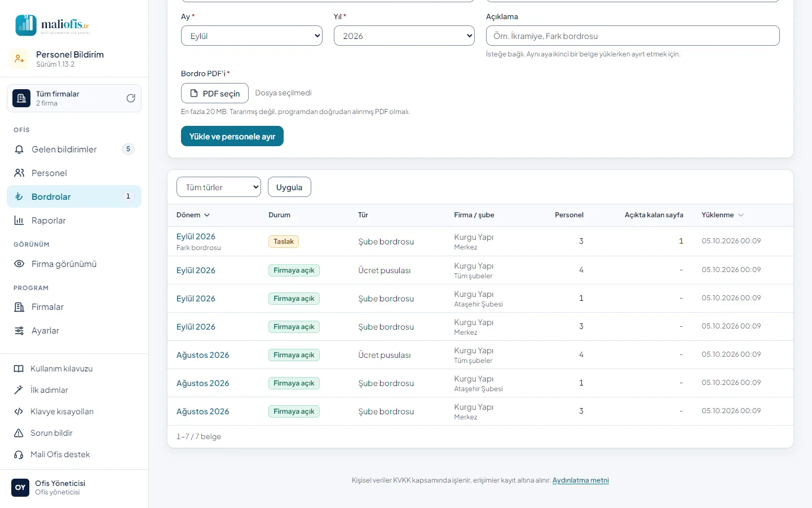Open Ağustos 2026 Ücret pusulası row link
Viewport: 812px width, 508px height.
[x=202, y=355]
